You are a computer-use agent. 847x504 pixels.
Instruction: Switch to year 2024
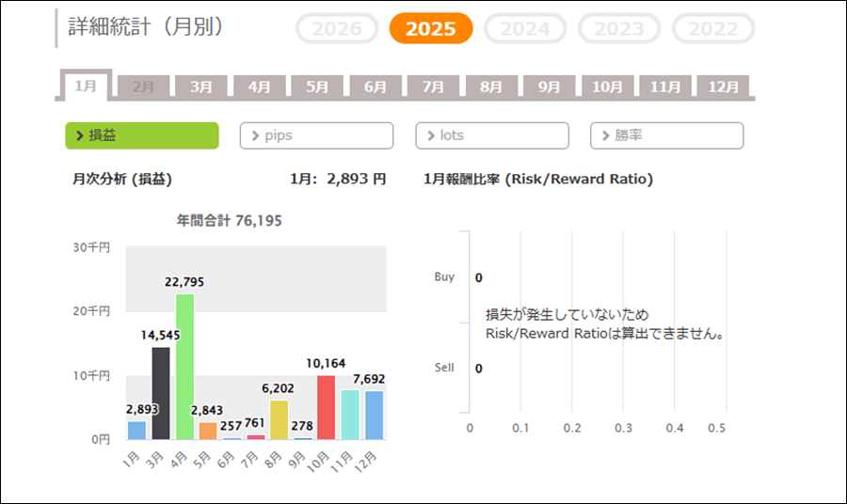pos(525,29)
